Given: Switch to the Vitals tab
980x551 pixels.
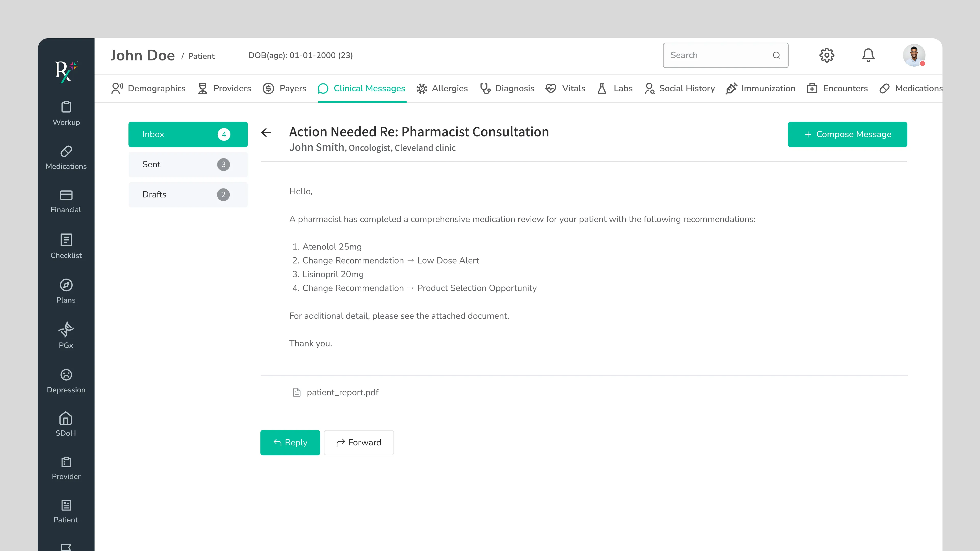Looking at the screenshot, I should pos(565,89).
